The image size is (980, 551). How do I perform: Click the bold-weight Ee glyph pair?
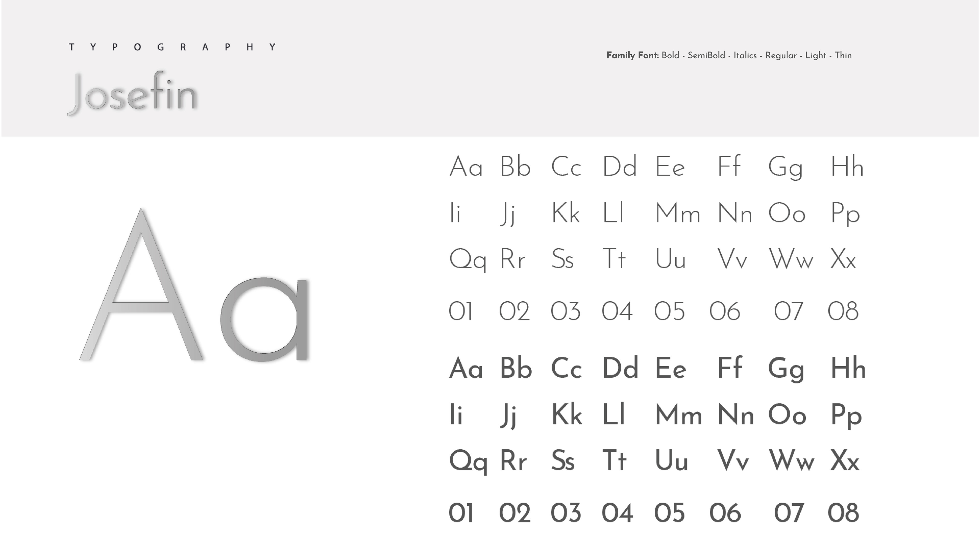coord(670,368)
